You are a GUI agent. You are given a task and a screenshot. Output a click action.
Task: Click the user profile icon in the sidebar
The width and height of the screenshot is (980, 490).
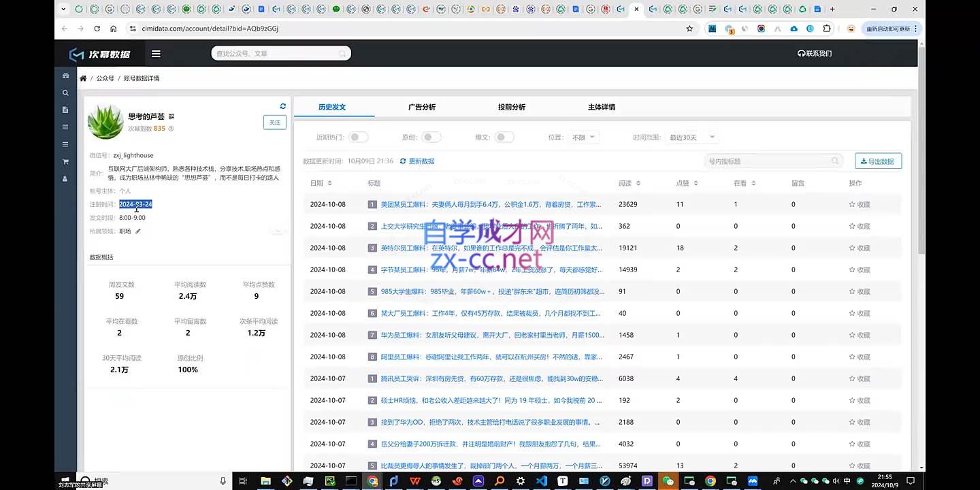coord(65,178)
